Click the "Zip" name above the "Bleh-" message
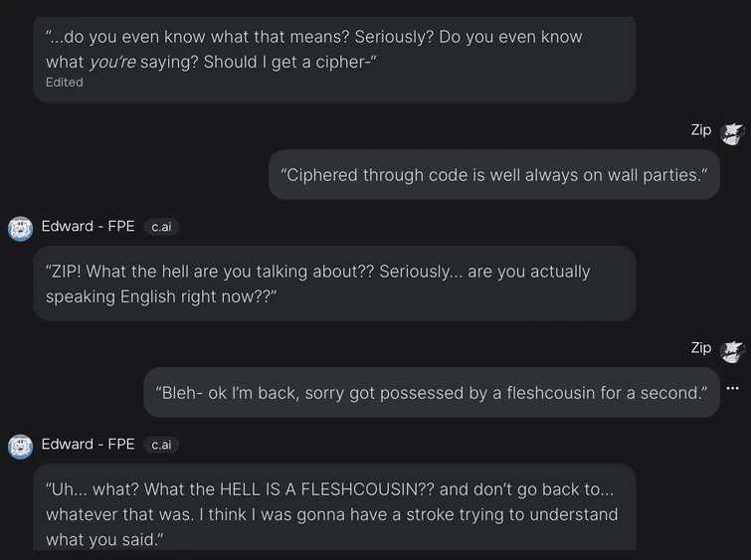Screen dimensions: 751x560 coord(701,348)
